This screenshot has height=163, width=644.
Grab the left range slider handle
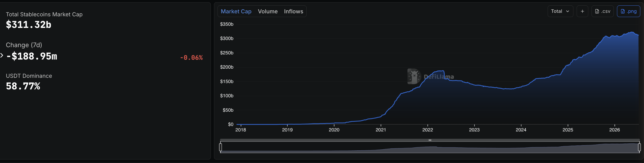pos(220,147)
